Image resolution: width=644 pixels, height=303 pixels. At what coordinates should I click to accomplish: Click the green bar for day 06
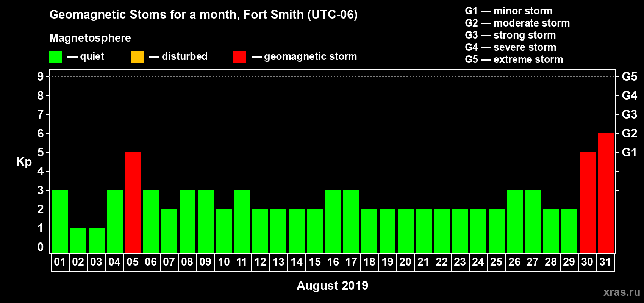[x=151, y=222]
